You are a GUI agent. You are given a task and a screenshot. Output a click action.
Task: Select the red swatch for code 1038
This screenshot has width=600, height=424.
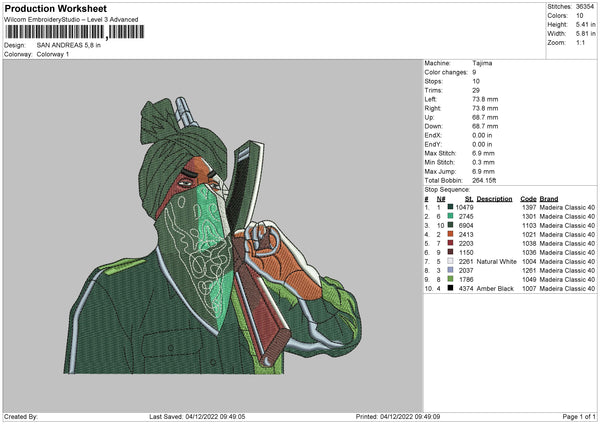click(x=450, y=243)
